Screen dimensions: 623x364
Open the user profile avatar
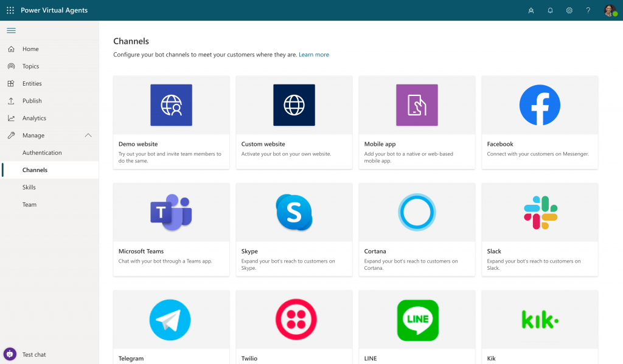coord(610,10)
